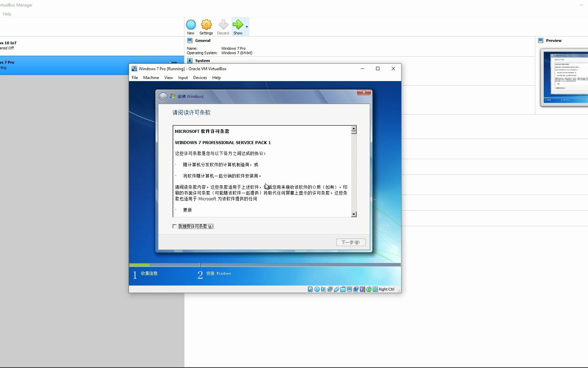Viewport: 588px width, 368px height.
Task: Click the optical disc status icon
Action: pos(316,289)
